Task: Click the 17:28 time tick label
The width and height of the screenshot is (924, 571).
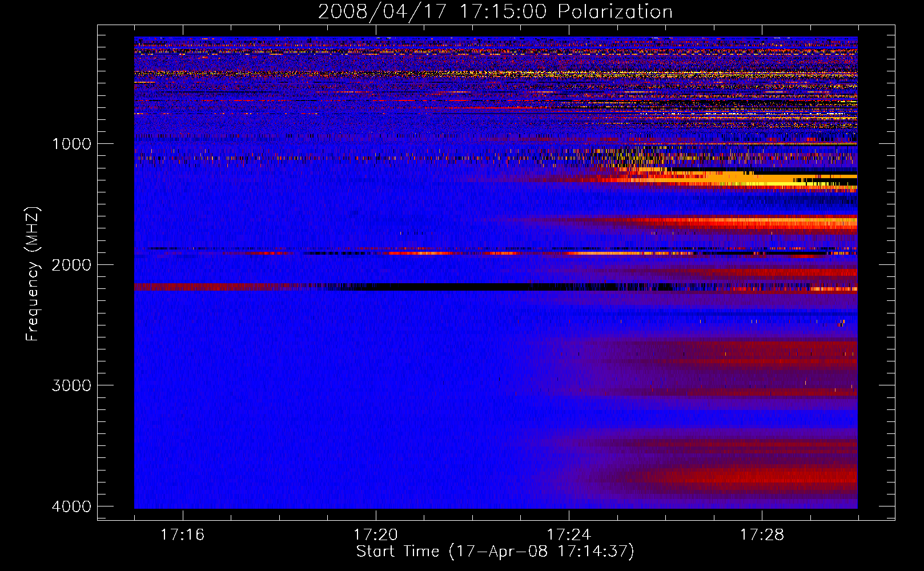Action: [762, 534]
